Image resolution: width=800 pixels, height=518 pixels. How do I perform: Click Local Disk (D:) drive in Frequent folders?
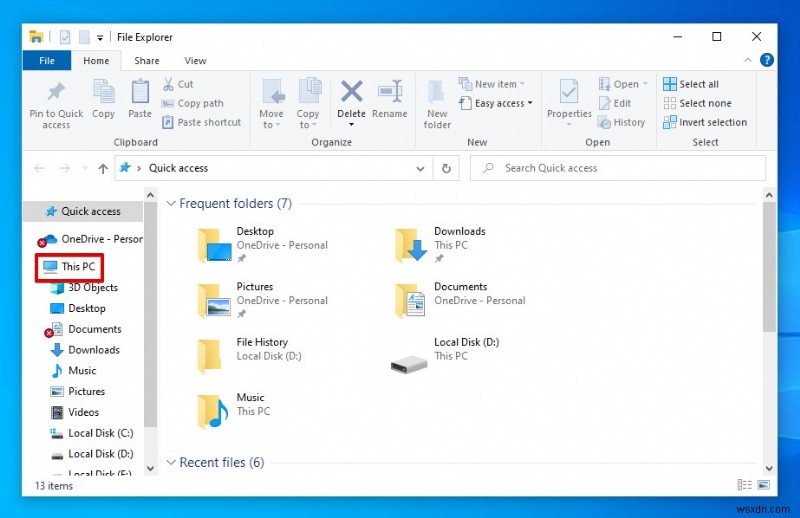click(445, 356)
